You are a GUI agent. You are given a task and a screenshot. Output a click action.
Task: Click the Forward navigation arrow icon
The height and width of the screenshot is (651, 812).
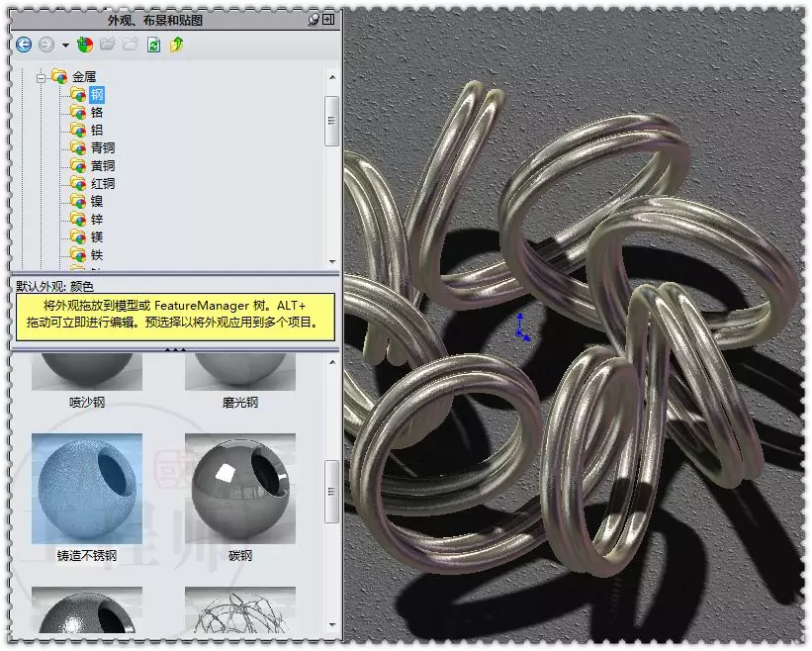[46, 46]
